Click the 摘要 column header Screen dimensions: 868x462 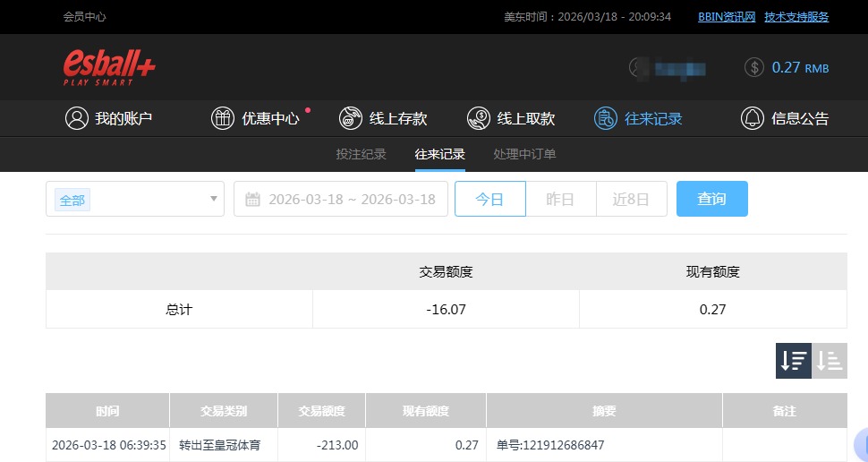tap(604, 410)
